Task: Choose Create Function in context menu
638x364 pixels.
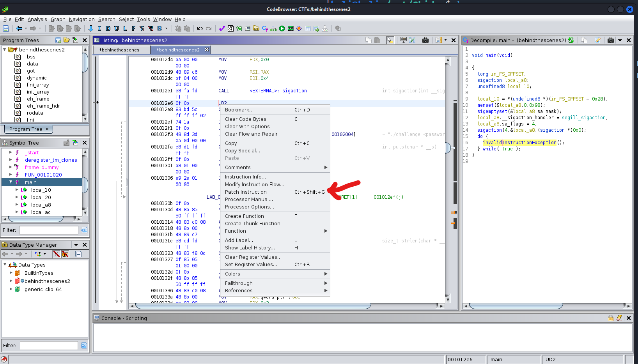Action: (x=275, y=216)
